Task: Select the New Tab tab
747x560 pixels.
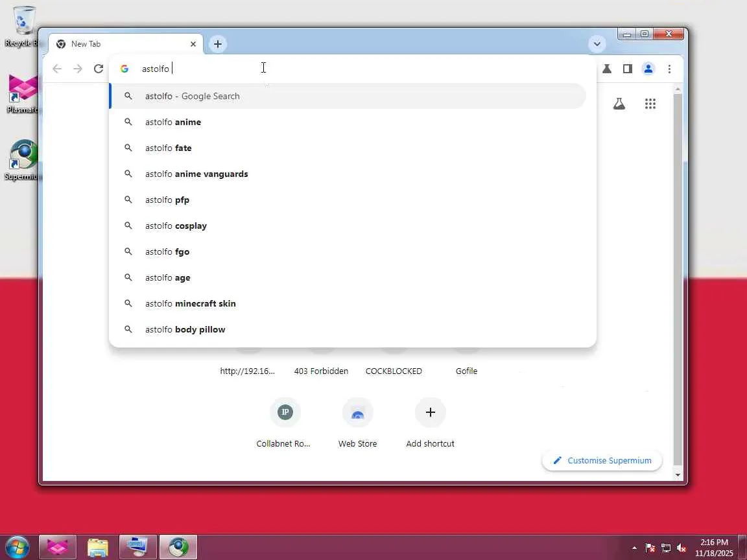Action: pyautogui.click(x=126, y=44)
